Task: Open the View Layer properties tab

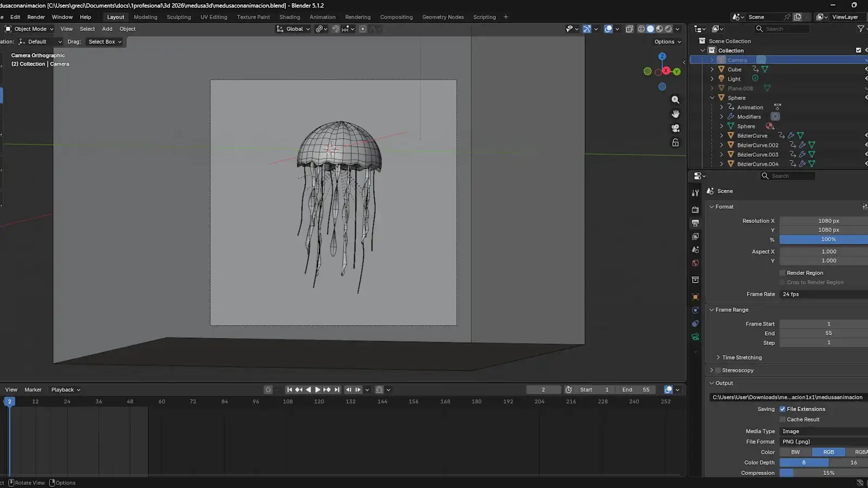Action: coord(695,236)
